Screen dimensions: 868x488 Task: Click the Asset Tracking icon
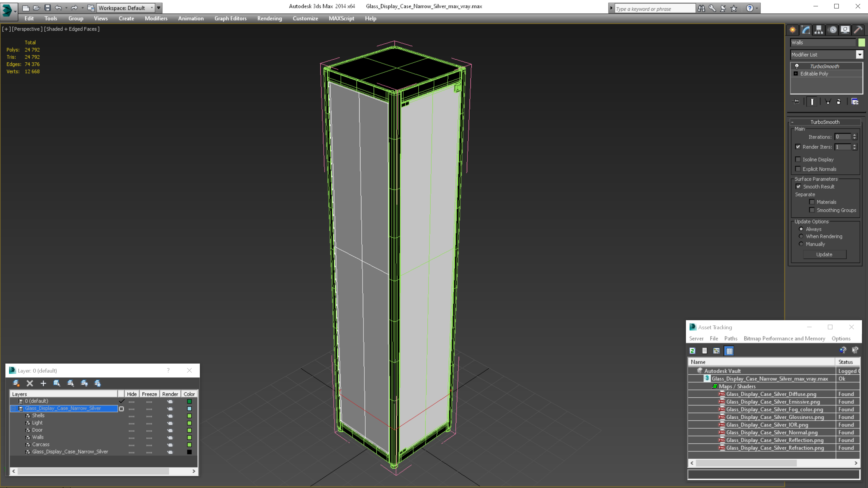click(693, 327)
